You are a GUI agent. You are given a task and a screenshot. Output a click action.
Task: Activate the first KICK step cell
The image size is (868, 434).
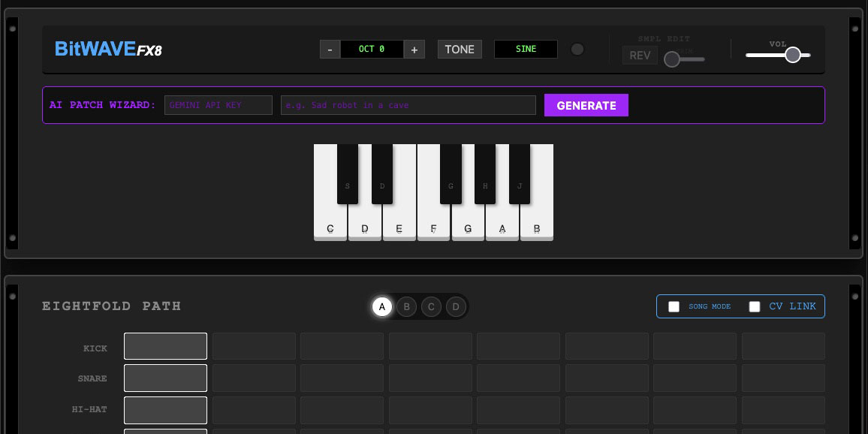165,346
